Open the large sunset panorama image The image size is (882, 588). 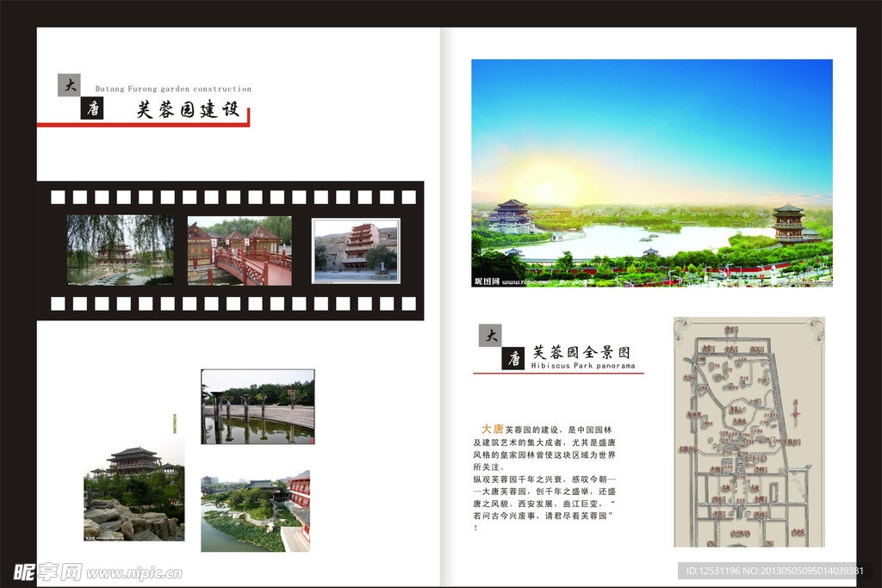[651, 172]
